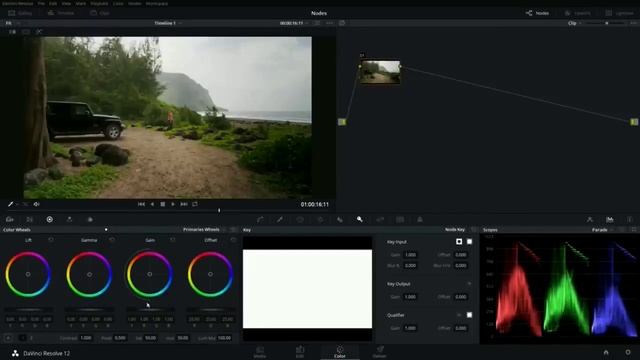
Task: Switch to the Edit page
Action: click(x=300, y=352)
